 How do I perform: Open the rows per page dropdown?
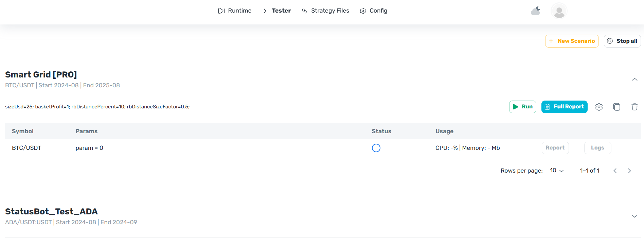click(557, 171)
